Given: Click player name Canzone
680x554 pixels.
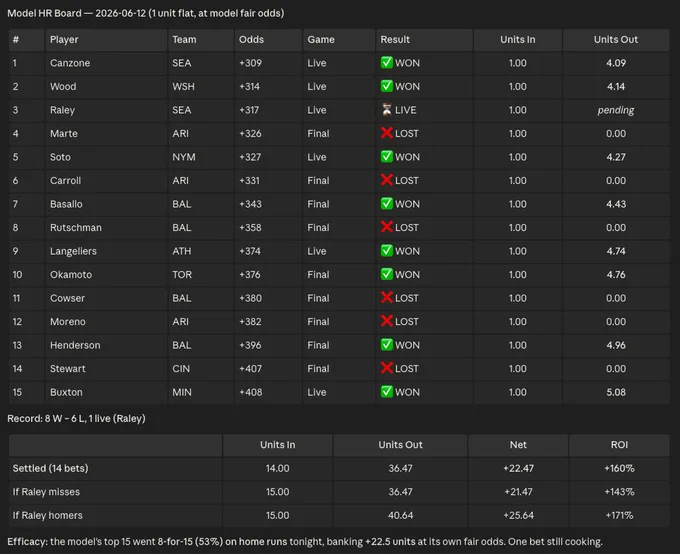Looking at the screenshot, I should pyautogui.click(x=70, y=63).
